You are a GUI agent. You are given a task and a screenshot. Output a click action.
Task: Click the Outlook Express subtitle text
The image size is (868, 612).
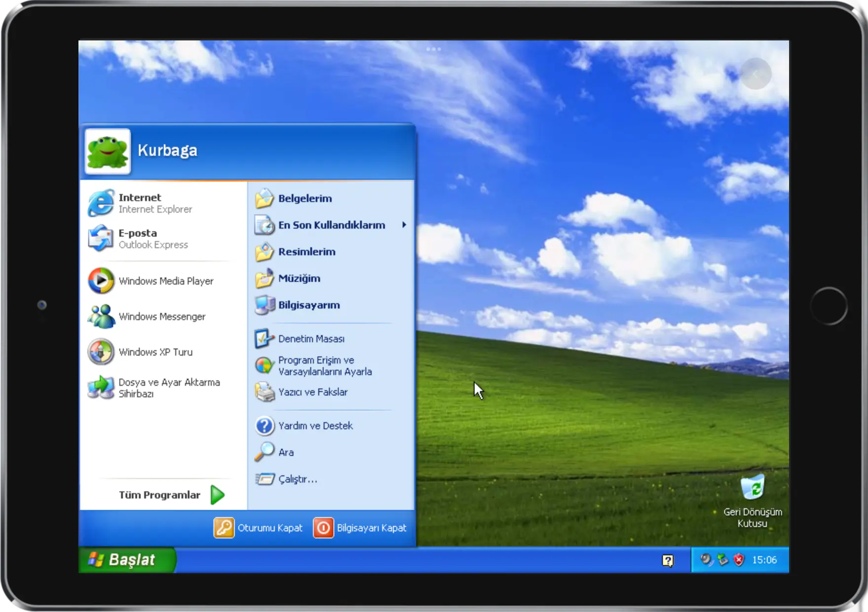tap(153, 245)
